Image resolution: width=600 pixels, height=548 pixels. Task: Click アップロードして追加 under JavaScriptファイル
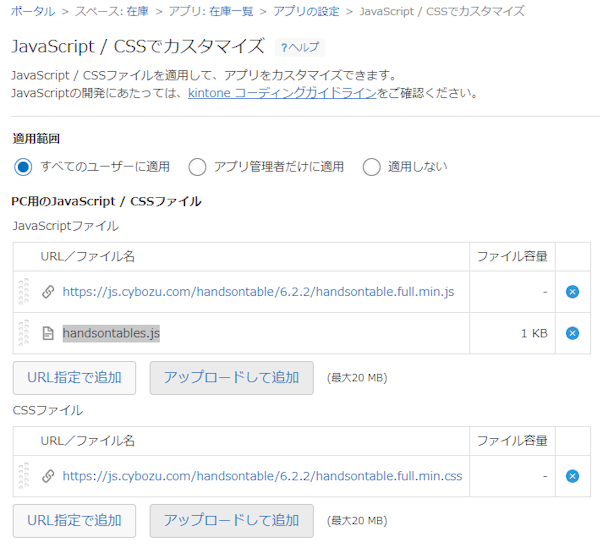(x=232, y=378)
